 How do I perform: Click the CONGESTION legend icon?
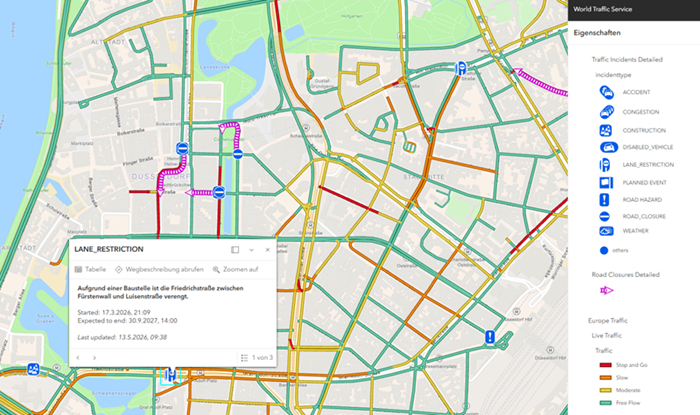(x=607, y=112)
